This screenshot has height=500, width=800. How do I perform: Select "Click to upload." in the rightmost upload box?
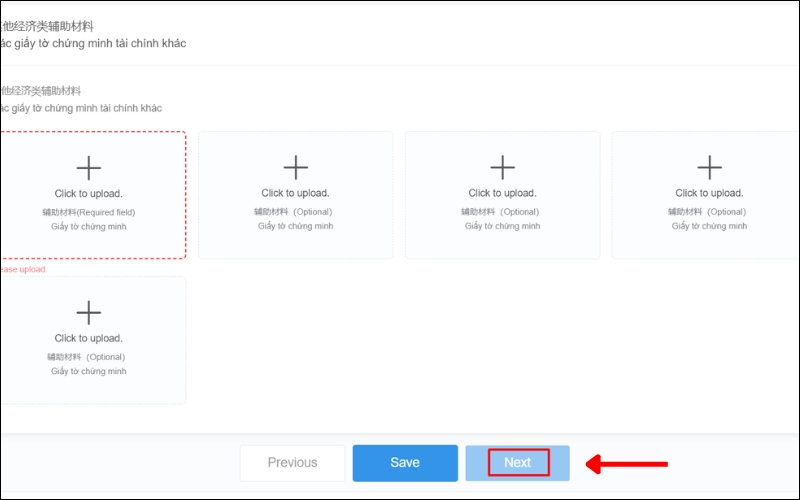pyautogui.click(x=709, y=193)
